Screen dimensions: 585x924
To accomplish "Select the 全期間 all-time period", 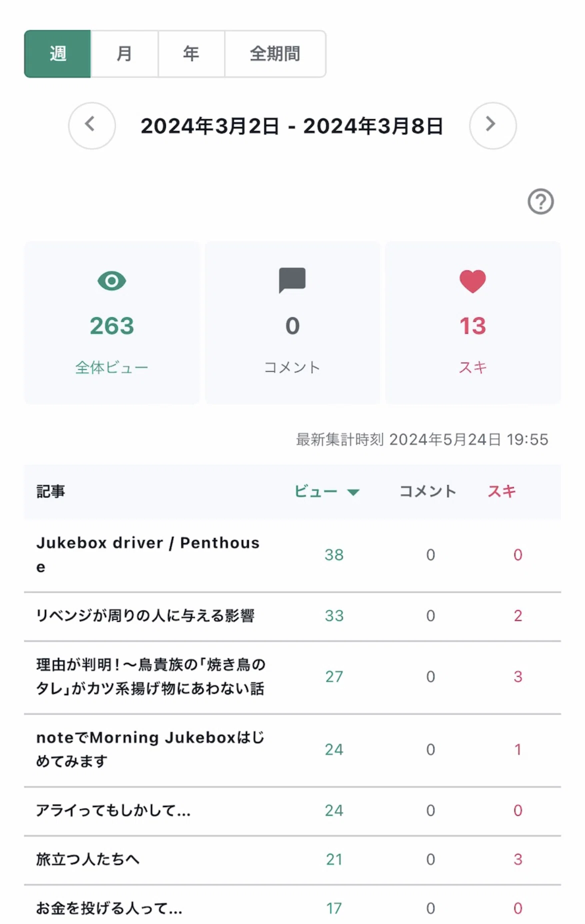I will [275, 54].
